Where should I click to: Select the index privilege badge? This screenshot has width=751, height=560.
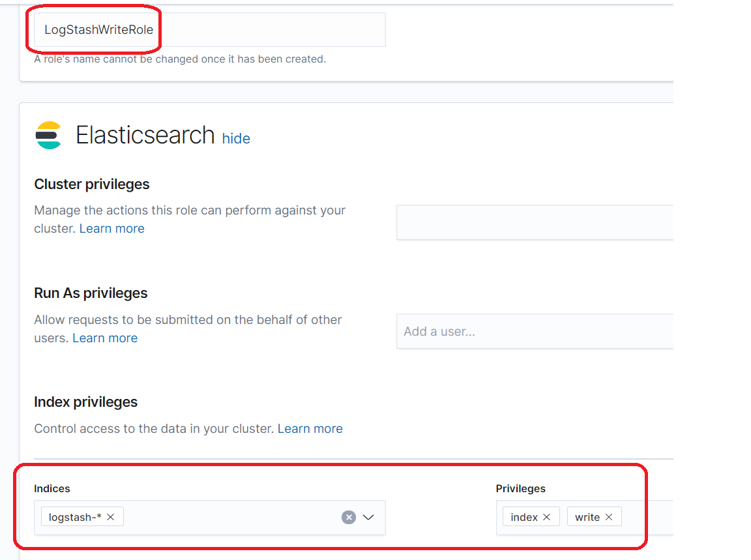coord(524,517)
